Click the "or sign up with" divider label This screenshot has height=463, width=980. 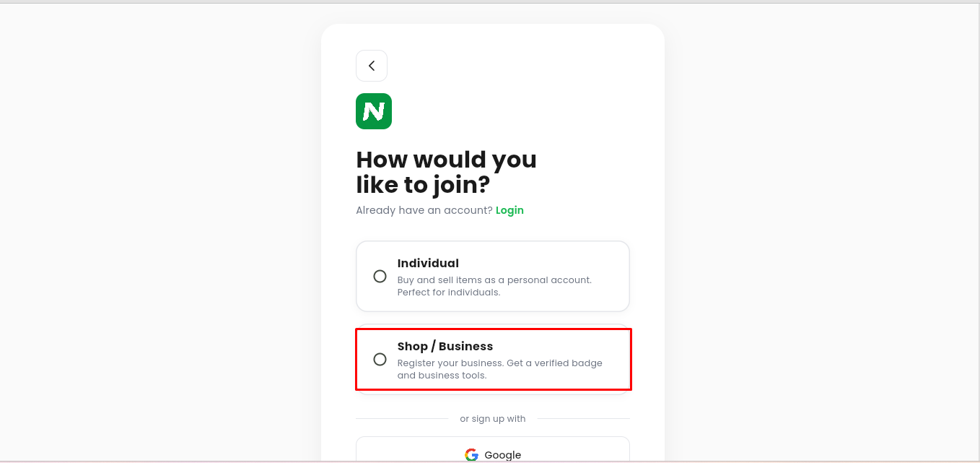coord(493,419)
